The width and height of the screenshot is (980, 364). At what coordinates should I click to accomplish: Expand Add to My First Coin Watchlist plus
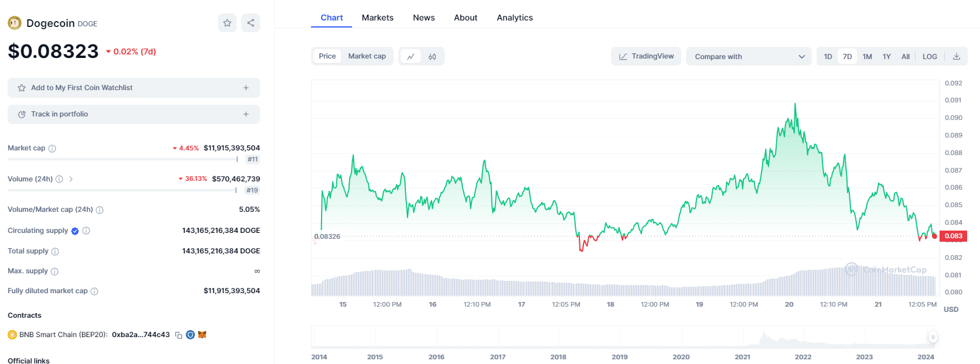click(x=246, y=88)
